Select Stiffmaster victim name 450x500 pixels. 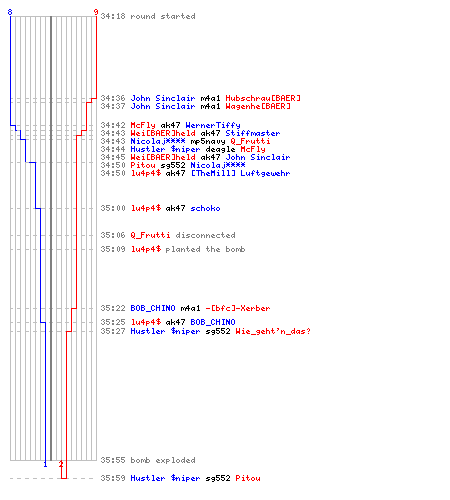(x=253, y=133)
